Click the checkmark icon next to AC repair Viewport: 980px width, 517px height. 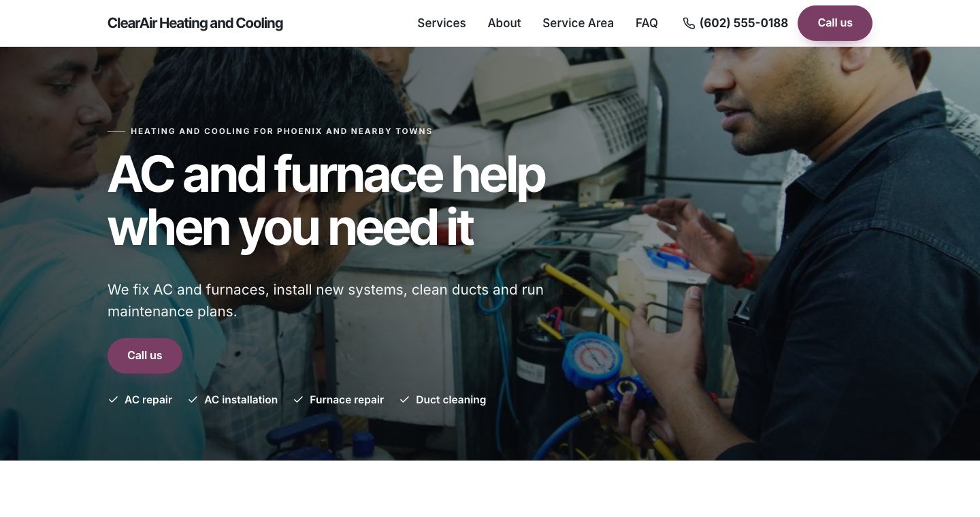point(114,399)
